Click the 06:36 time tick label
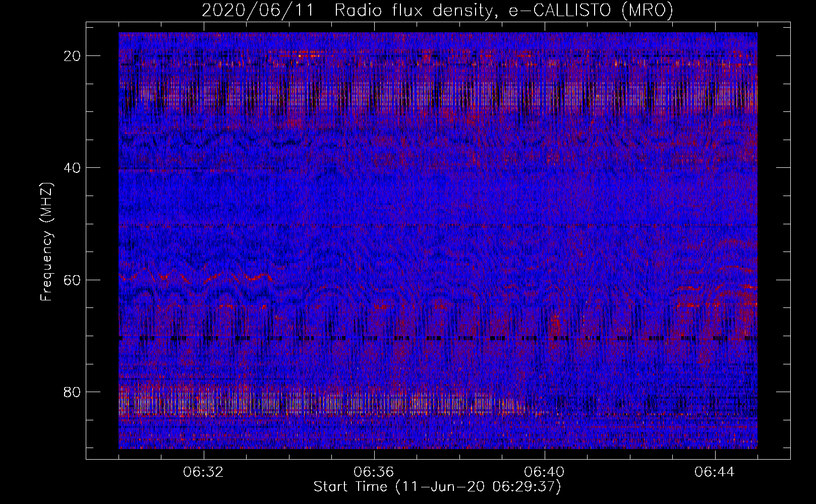 [x=374, y=472]
